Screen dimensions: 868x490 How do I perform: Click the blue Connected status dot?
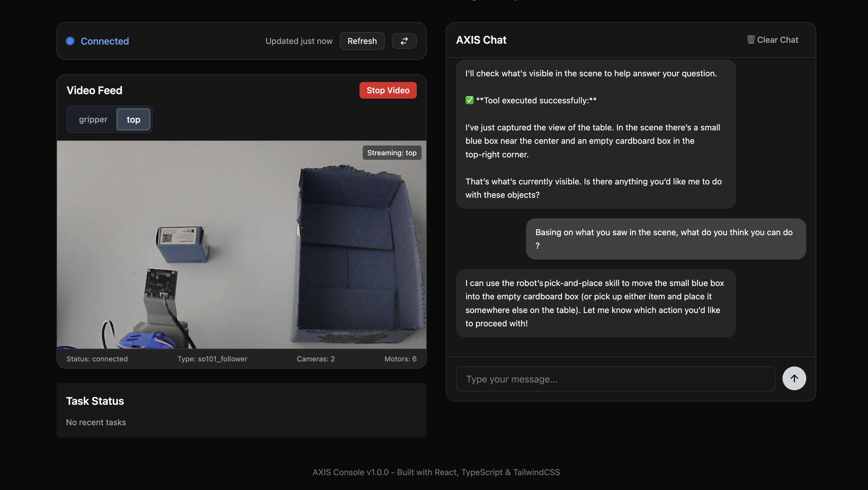click(70, 41)
